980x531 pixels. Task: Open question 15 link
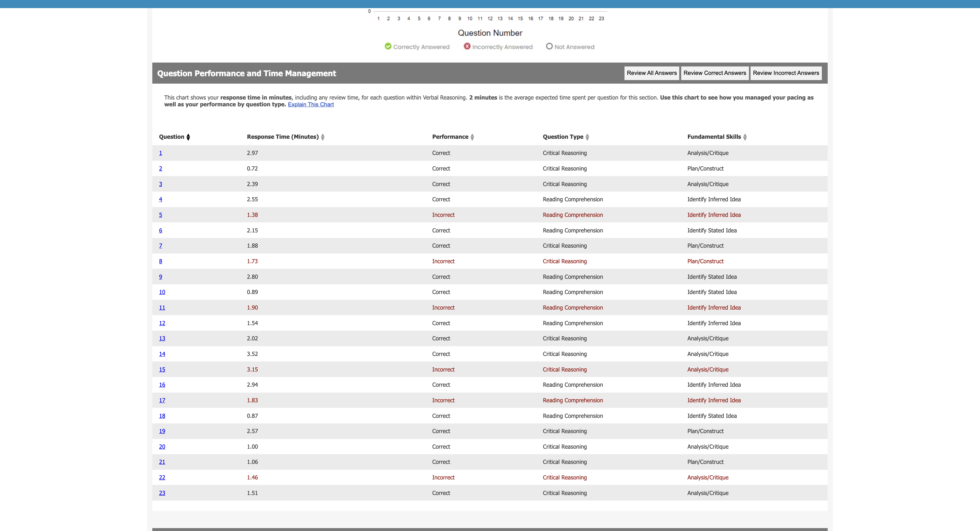pos(162,370)
